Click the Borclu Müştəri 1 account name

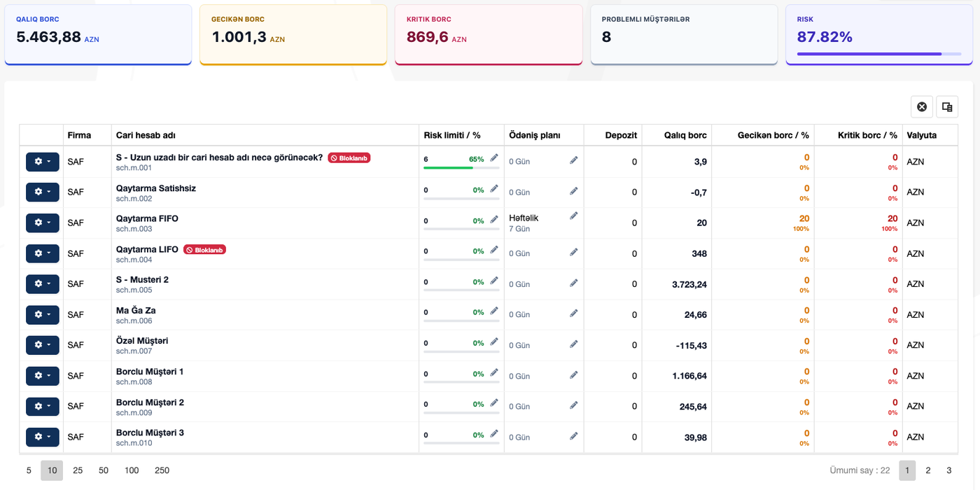click(150, 372)
